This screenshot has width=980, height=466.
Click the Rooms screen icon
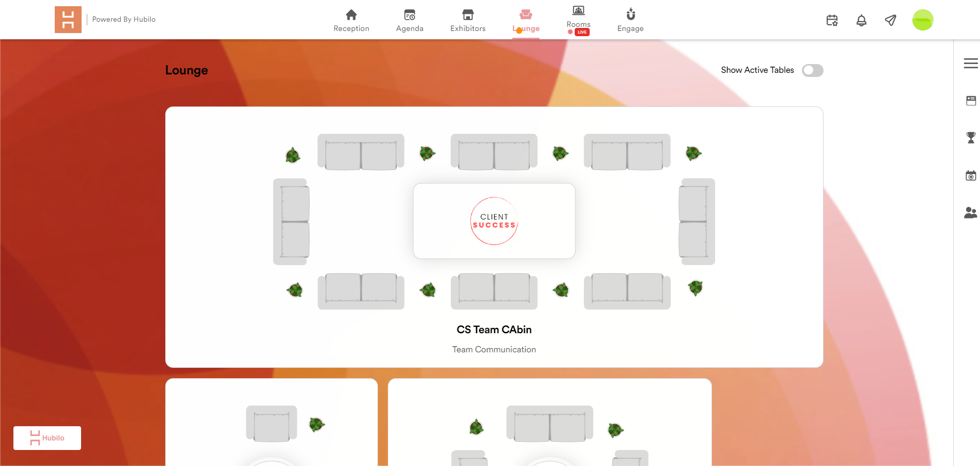[578, 10]
